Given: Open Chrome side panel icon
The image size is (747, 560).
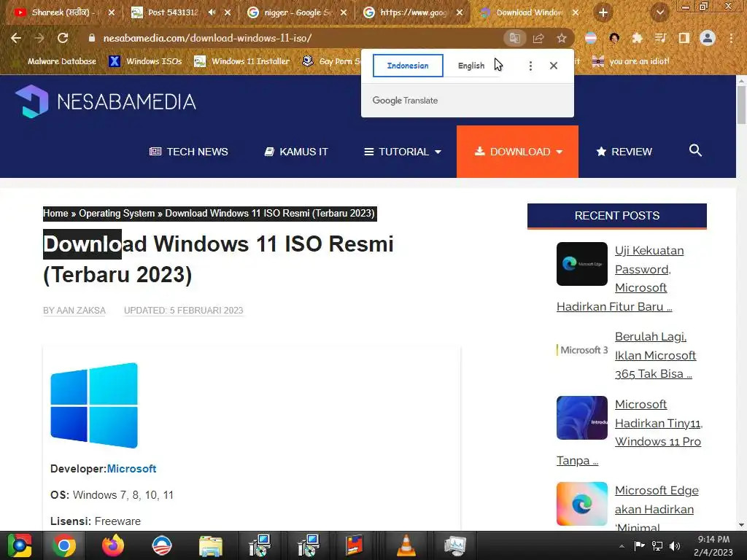Looking at the screenshot, I should (x=684, y=38).
